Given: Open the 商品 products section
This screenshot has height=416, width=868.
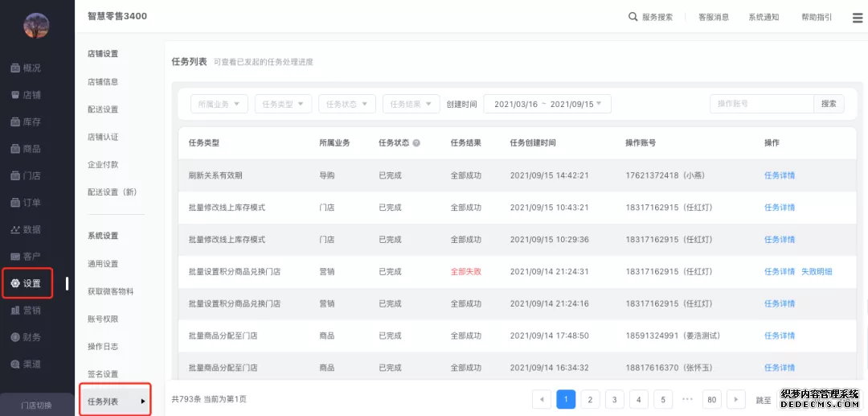Looking at the screenshot, I should click(26, 148).
